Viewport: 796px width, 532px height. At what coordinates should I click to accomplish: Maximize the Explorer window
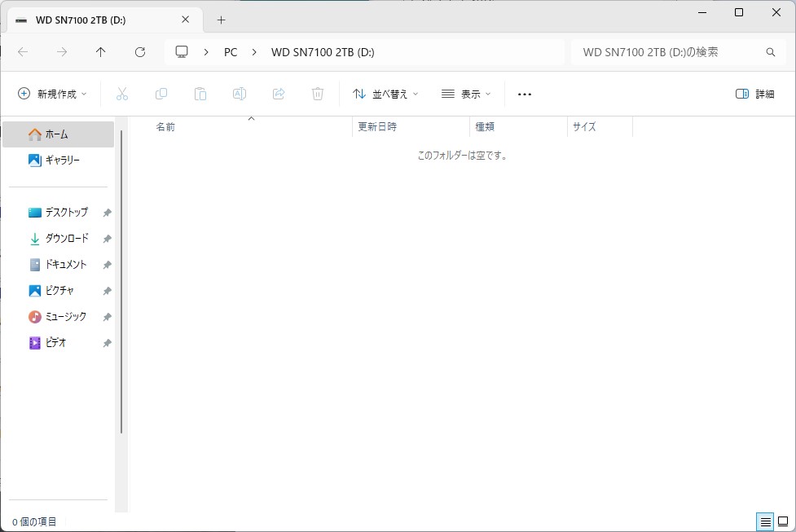[739, 12]
